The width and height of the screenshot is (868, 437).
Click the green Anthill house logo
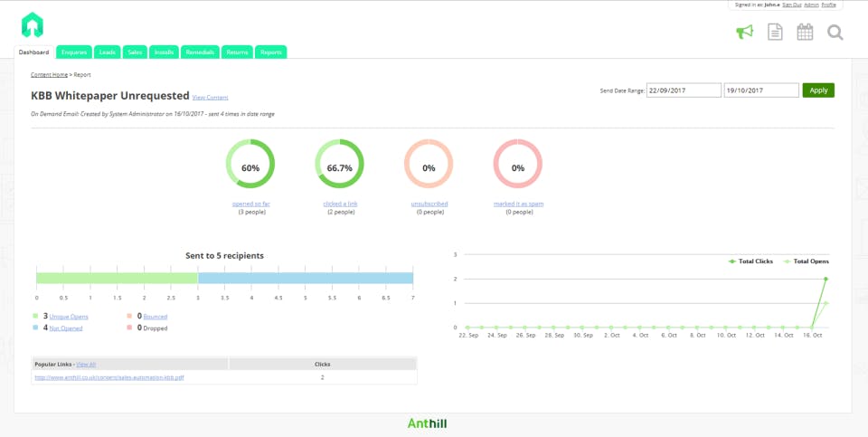click(33, 25)
